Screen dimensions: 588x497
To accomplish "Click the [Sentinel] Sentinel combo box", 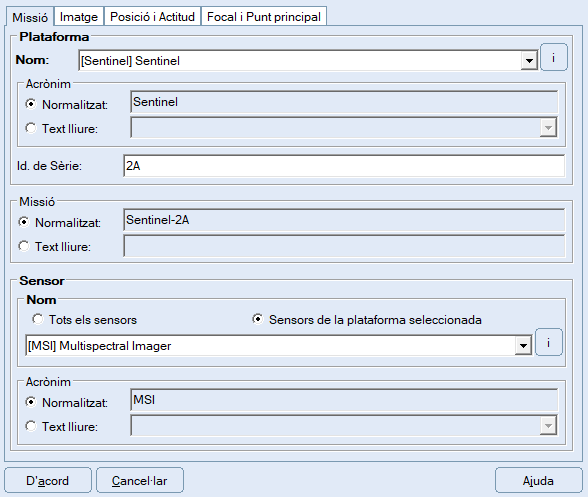I will (308, 61).
